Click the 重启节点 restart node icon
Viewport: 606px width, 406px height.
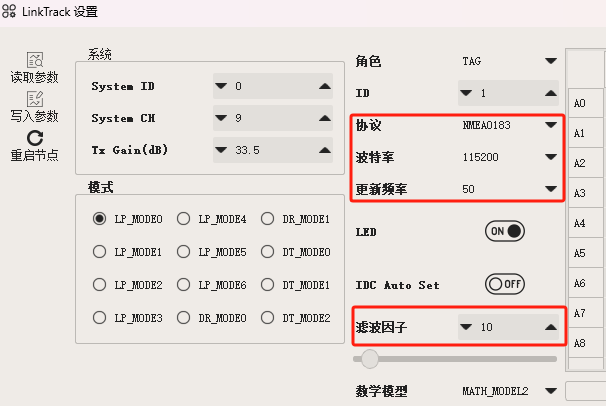[35, 138]
